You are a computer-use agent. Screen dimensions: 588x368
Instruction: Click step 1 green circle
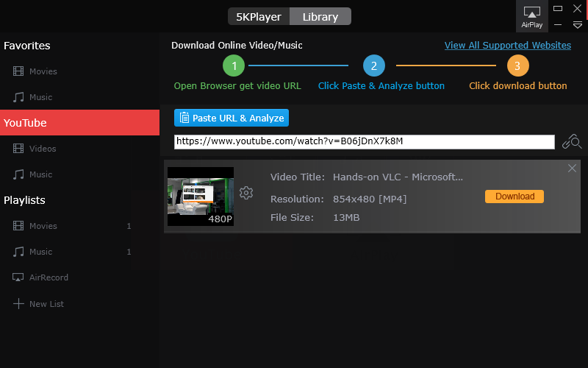234,66
